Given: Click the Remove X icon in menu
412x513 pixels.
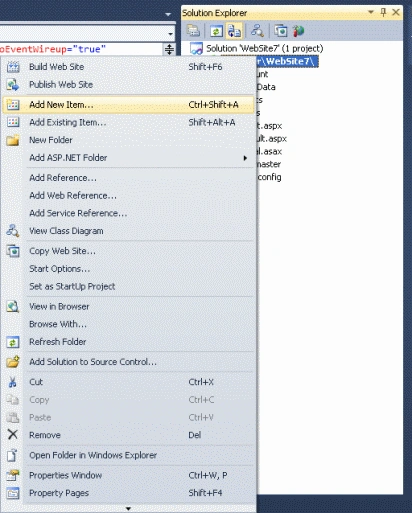Looking at the screenshot, I should (13, 434).
